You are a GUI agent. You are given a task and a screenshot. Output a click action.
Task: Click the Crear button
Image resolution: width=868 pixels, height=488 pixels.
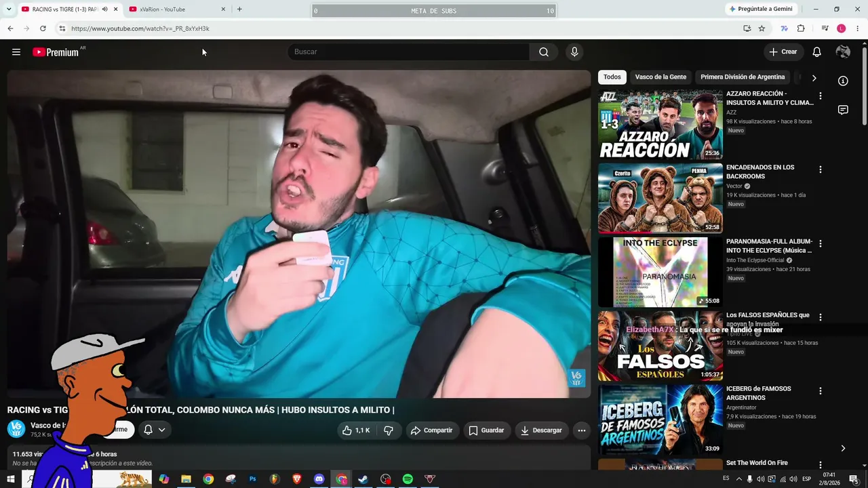783,52
